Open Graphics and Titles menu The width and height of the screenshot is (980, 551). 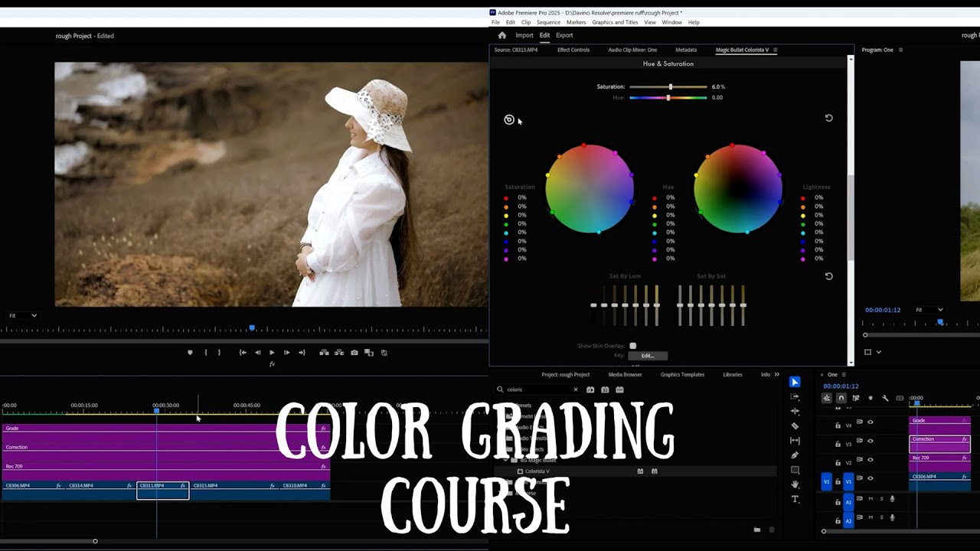click(615, 22)
